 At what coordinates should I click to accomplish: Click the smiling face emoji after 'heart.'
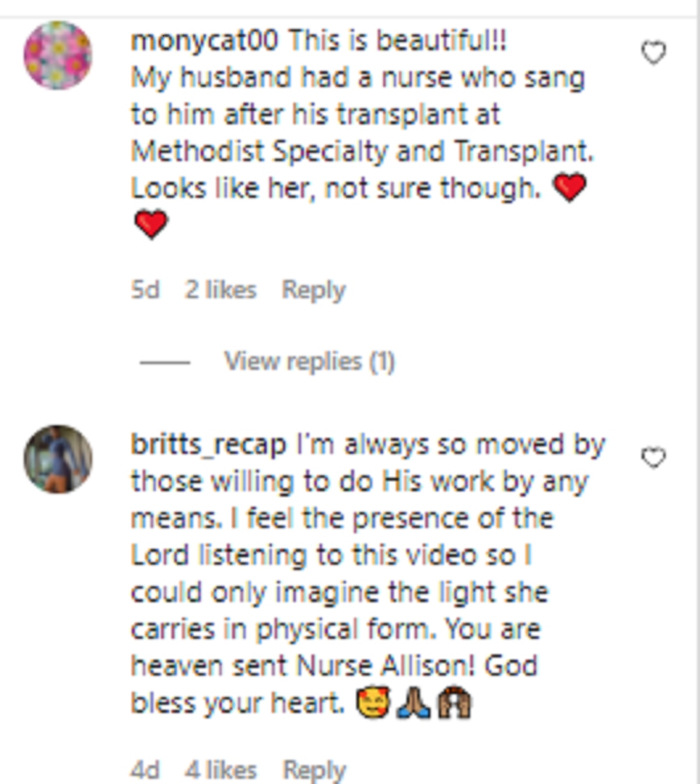[374, 703]
